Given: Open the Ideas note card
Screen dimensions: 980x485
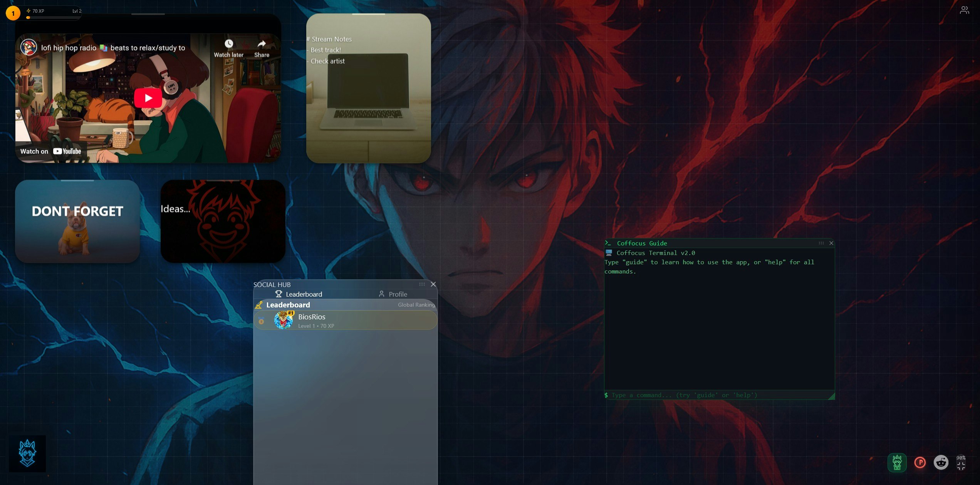Looking at the screenshot, I should pyautogui.click(x=223, y=222).
